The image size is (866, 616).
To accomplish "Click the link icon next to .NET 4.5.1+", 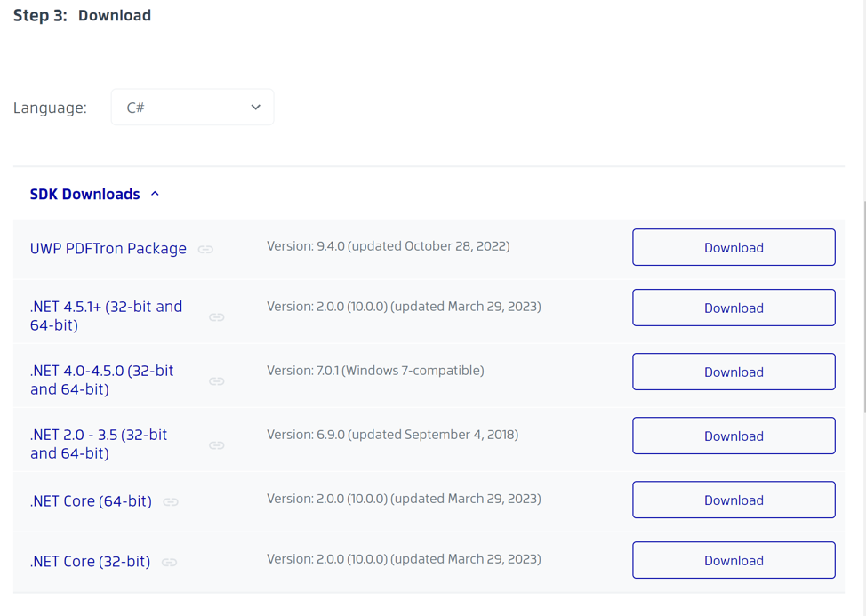I will point(217,316).
